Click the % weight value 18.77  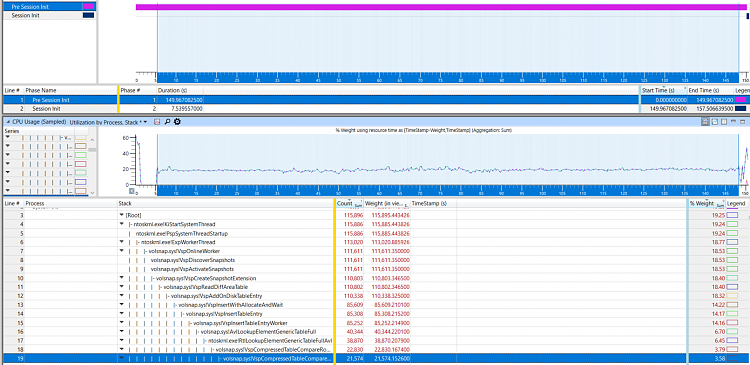[717, 243]
